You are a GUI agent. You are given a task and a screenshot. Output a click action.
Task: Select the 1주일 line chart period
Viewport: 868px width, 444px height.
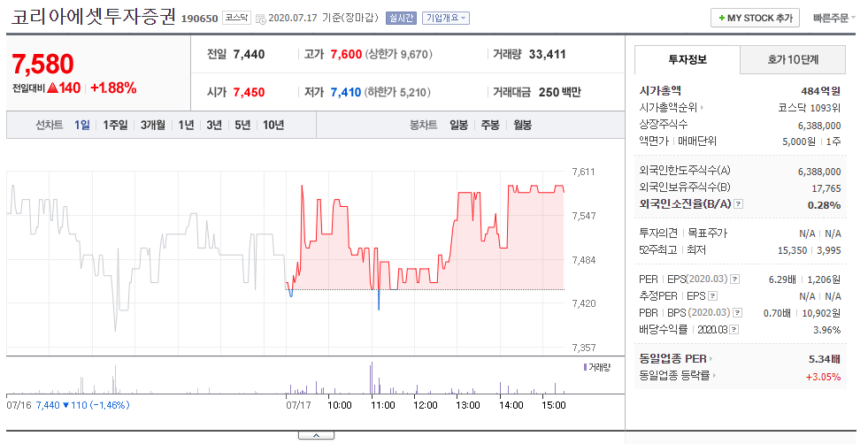click(x=115, y=125)
